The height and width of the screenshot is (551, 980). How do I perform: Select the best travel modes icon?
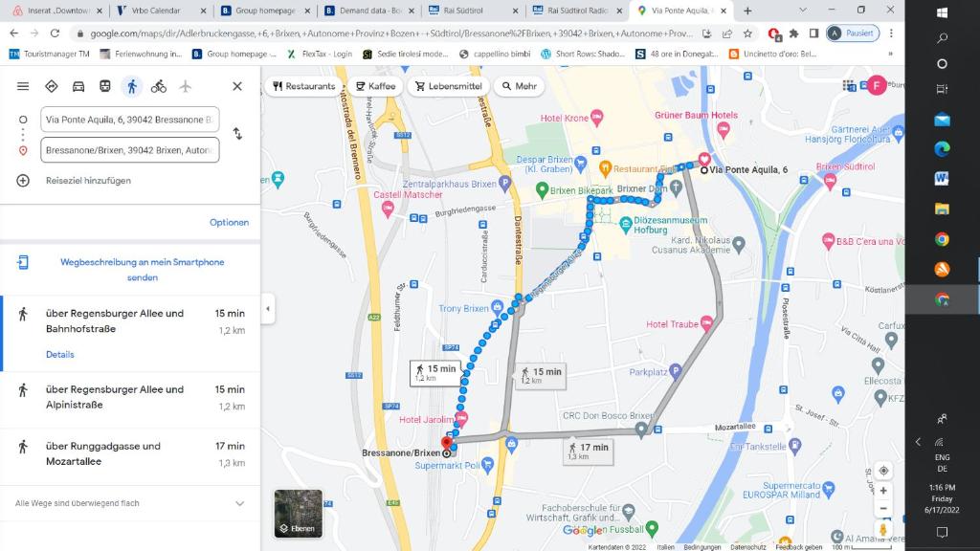pyautogui.click(x=52, y=86)
